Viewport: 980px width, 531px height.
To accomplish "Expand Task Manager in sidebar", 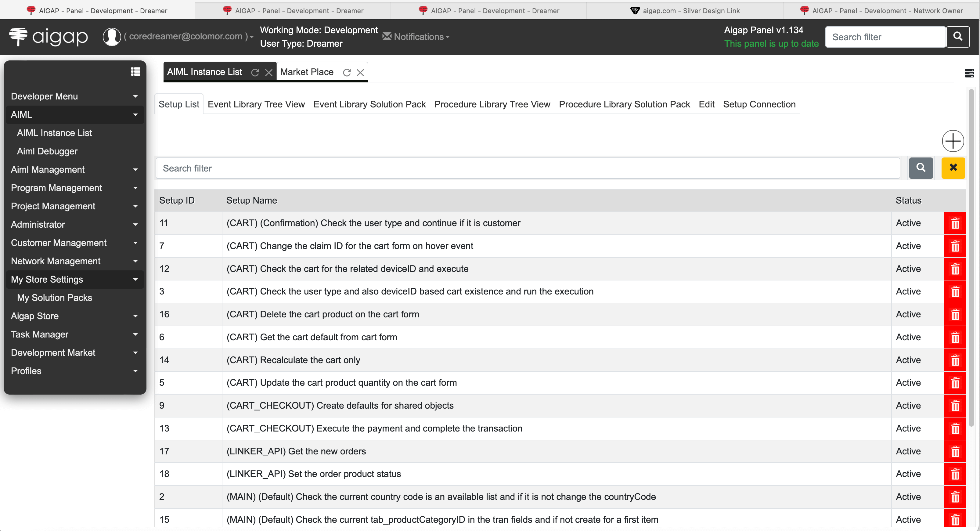I will [74, 334].
